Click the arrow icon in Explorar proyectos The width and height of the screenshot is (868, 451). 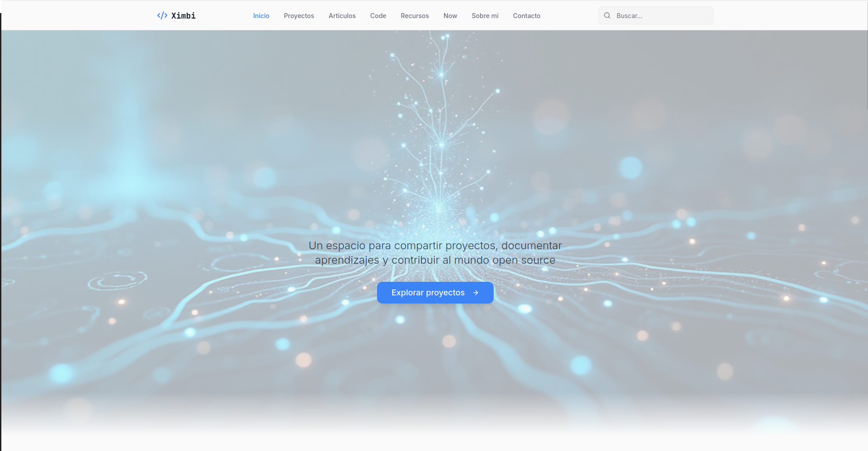click(476, 293)
